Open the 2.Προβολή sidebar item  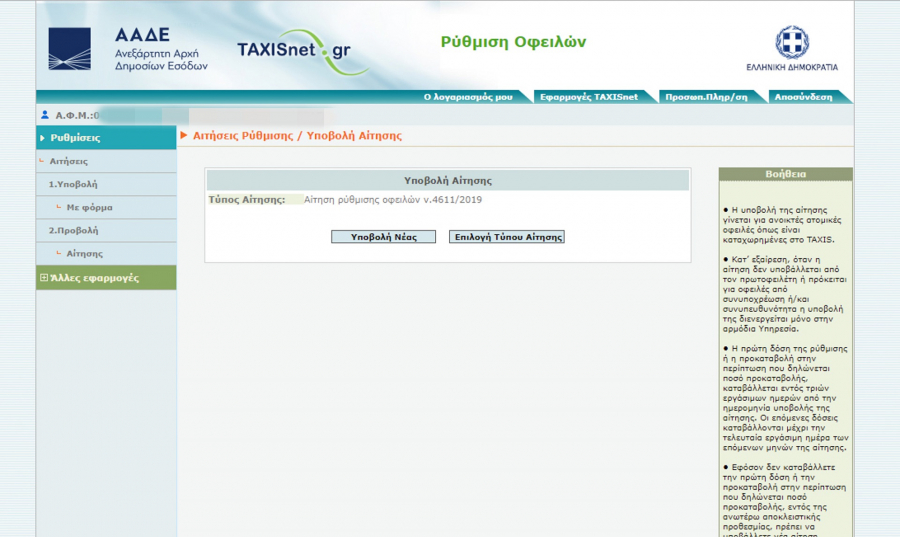73,231
